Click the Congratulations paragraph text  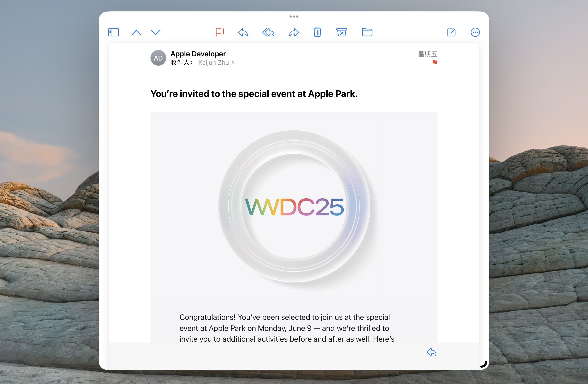(287, 328)
